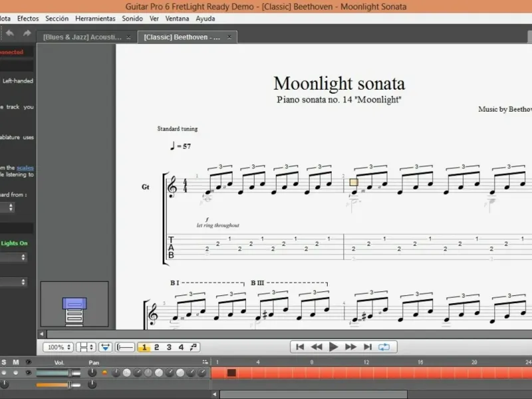The height and width of the screenshot is (399, 532).
Task: Open the page layout dropdown
Action: [x=86, y=347]
